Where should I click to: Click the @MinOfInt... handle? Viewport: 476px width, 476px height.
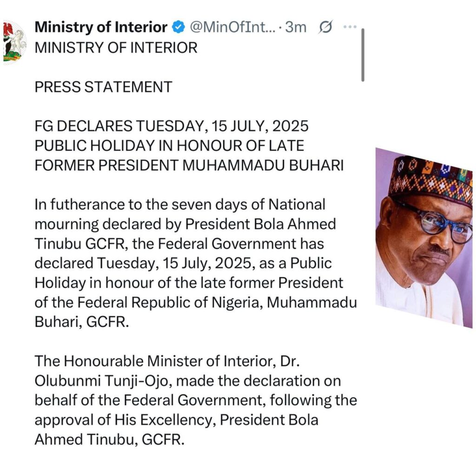point(232,27)
